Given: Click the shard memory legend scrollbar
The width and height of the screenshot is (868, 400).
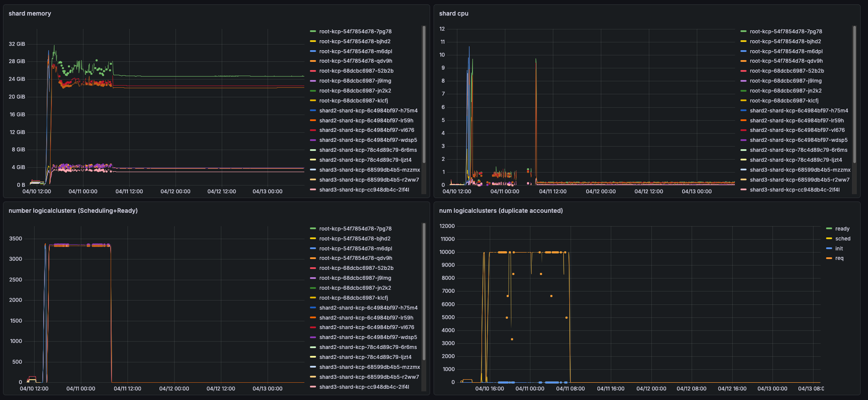Looking at the screenshot, I should coord(424,94).
